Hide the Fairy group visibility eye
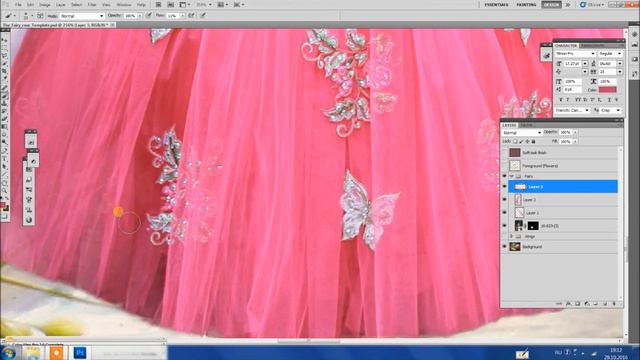 click(x=504, y=176)
